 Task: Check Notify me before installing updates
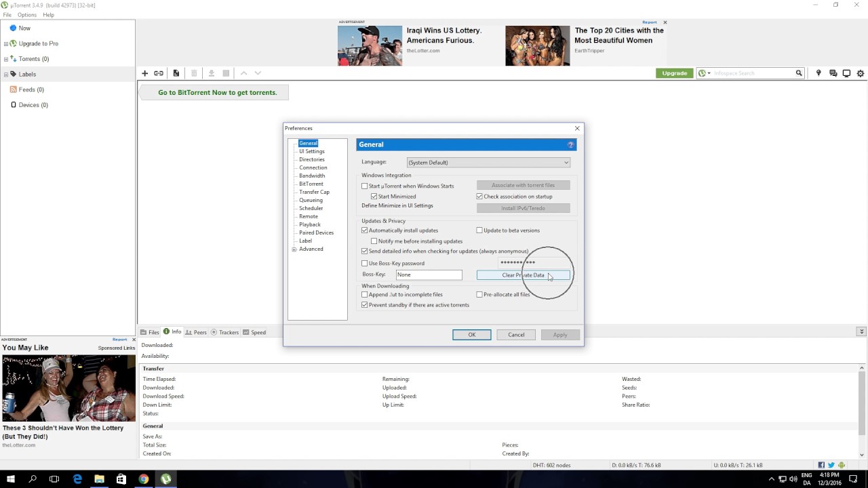click(x=374, y=241)
